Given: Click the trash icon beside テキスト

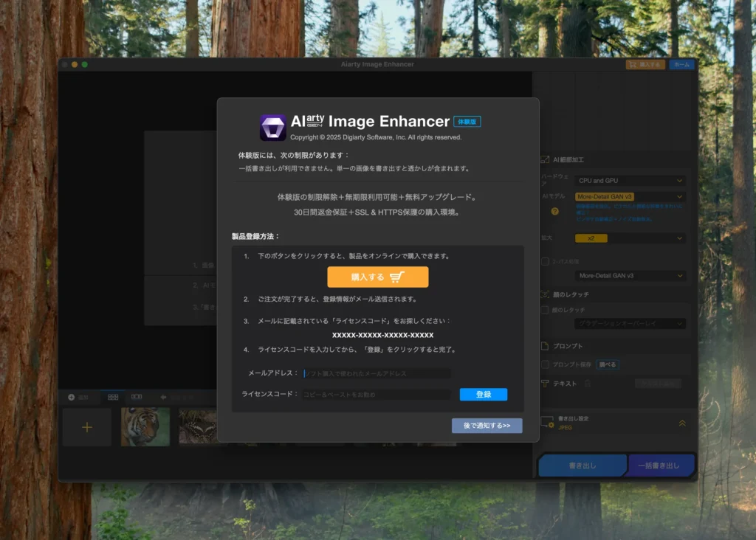Looking at the screenshot, I should 588,383.
